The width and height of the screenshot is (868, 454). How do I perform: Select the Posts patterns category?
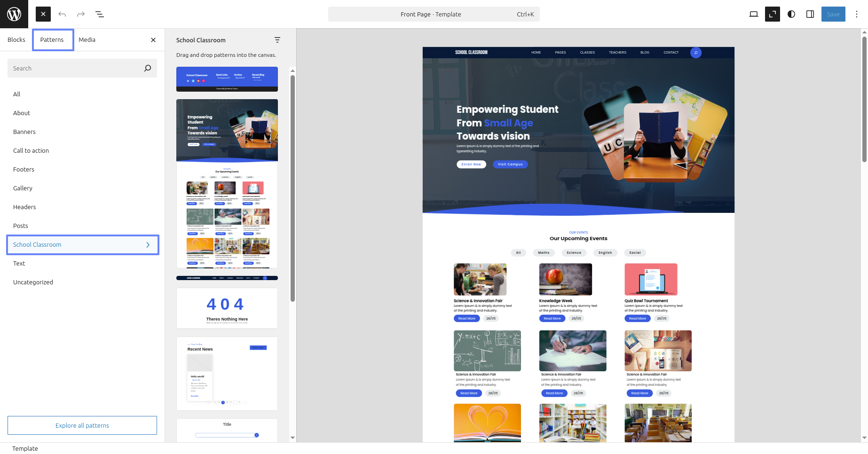coord(82,226)
